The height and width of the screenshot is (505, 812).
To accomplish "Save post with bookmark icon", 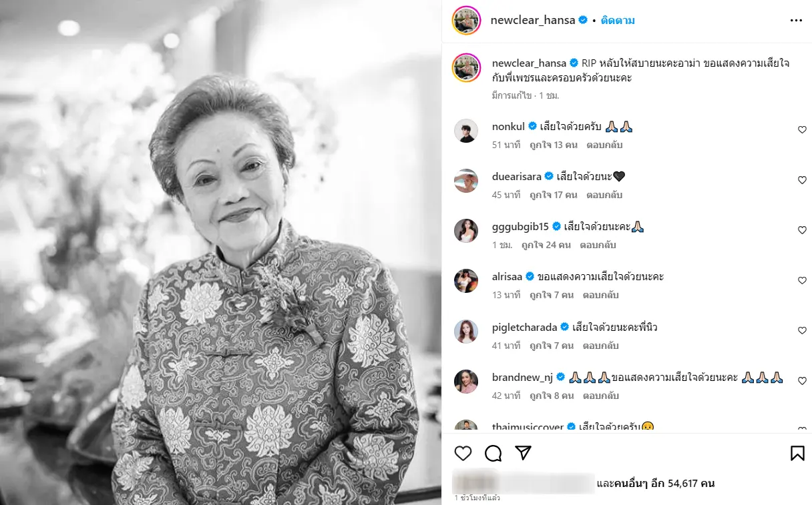I will 797,454.
